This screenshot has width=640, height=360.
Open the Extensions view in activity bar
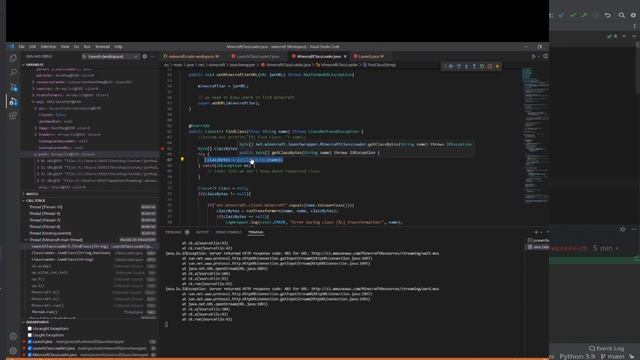click(x=13, y=116)
